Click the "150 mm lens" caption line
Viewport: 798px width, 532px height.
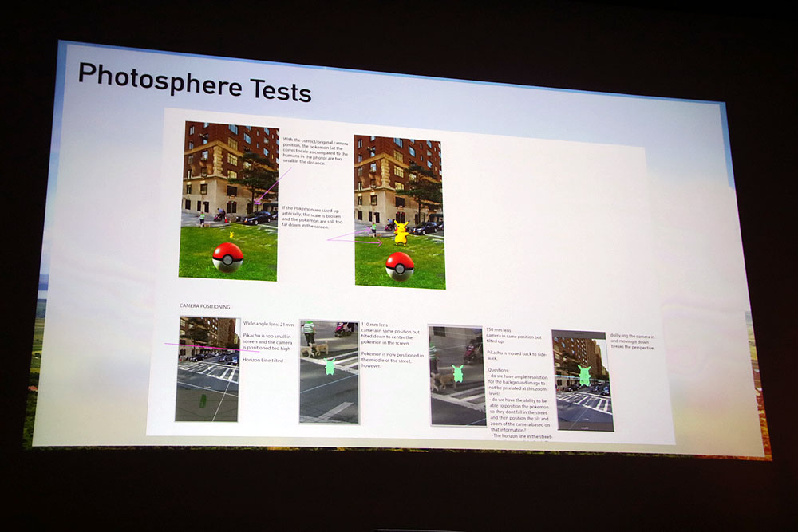(x=499, y=330)
